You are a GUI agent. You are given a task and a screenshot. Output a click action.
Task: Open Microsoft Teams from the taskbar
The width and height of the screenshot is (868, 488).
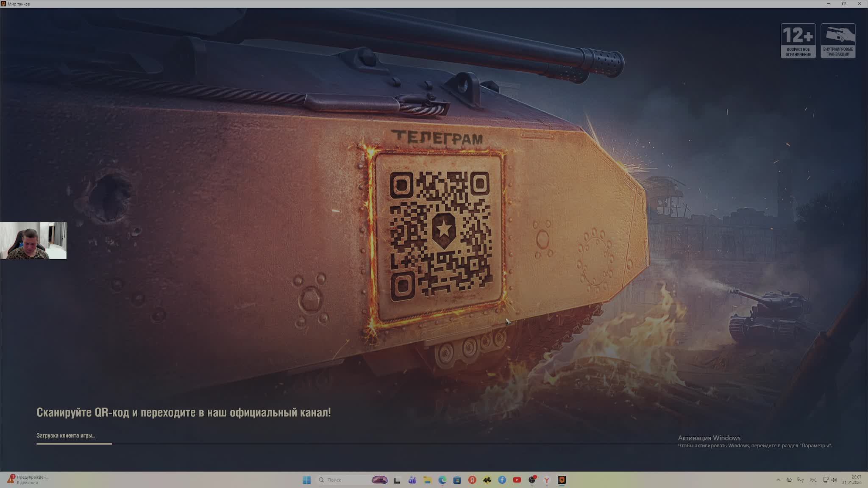412,480
